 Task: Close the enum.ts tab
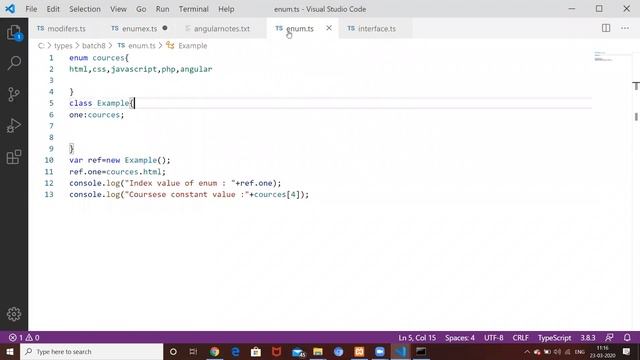point(329,28)
